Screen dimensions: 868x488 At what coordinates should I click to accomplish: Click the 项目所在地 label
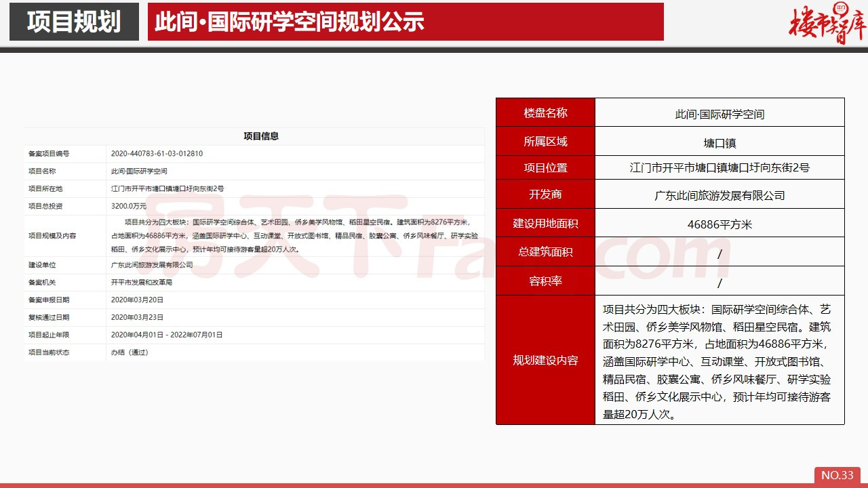tap(45, 188)
